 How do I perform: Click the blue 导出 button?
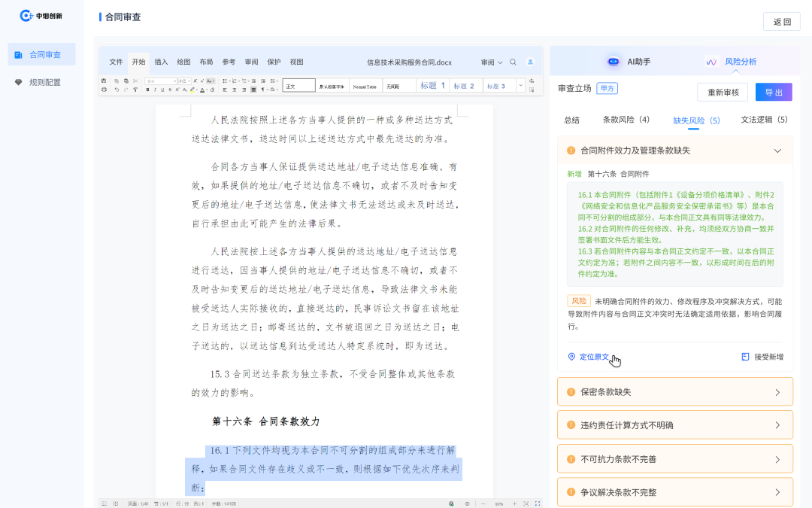click(774, 93)
